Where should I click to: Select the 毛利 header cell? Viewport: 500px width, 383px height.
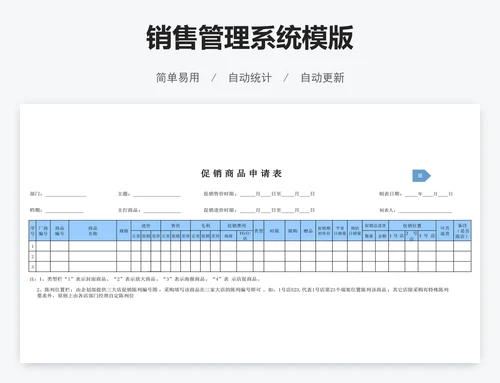pyautogui.click(x=205, y=226)
